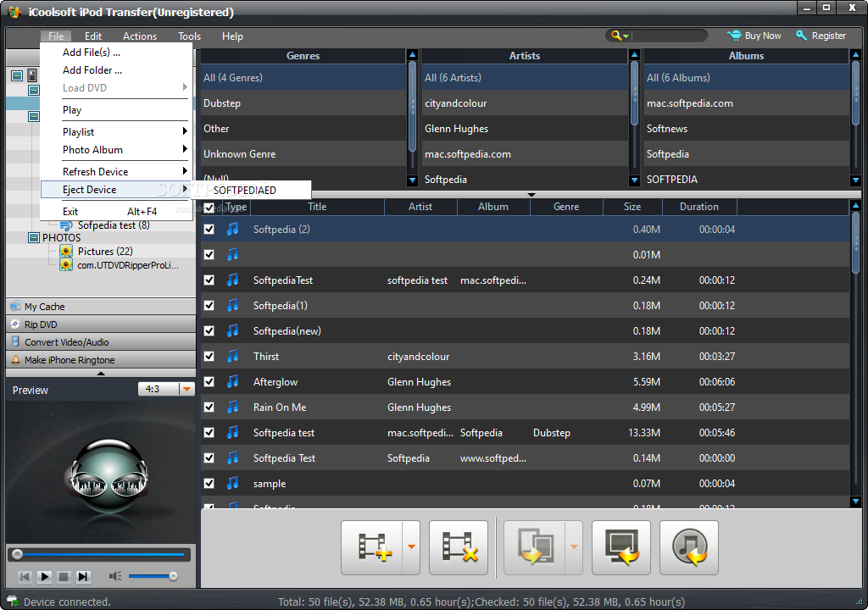Click the Play button in preview

(44, 577)
